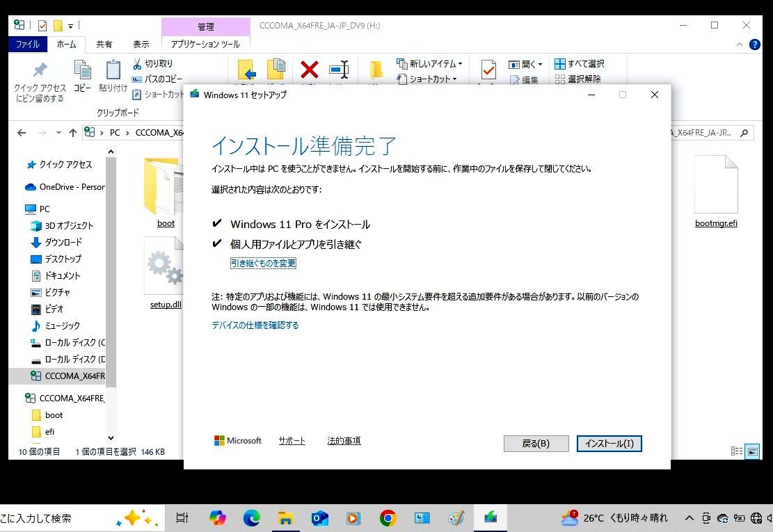Open the 引き継ぐものを変更 link
This screenshot has width=773, height=532.
(263, 263)
